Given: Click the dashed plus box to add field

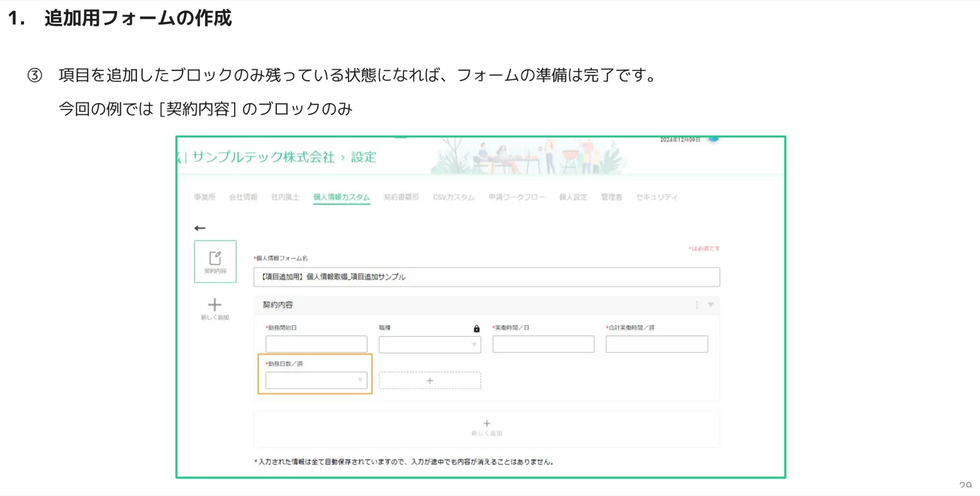Looking at the screenshot, I should tap(430, 380).
